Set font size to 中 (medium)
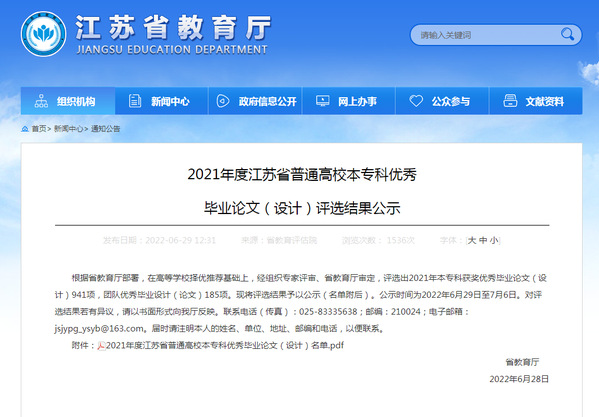The height and width of the screenshot is (417, 599). tap(483, 240)
